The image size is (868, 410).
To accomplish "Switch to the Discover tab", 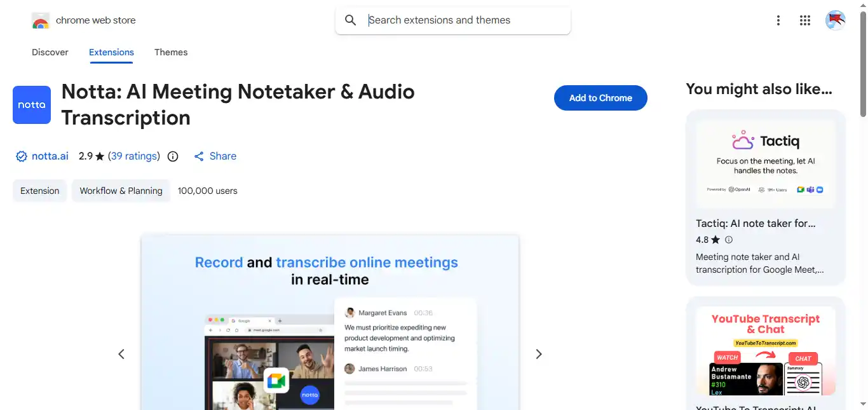I will click(50, 52).
